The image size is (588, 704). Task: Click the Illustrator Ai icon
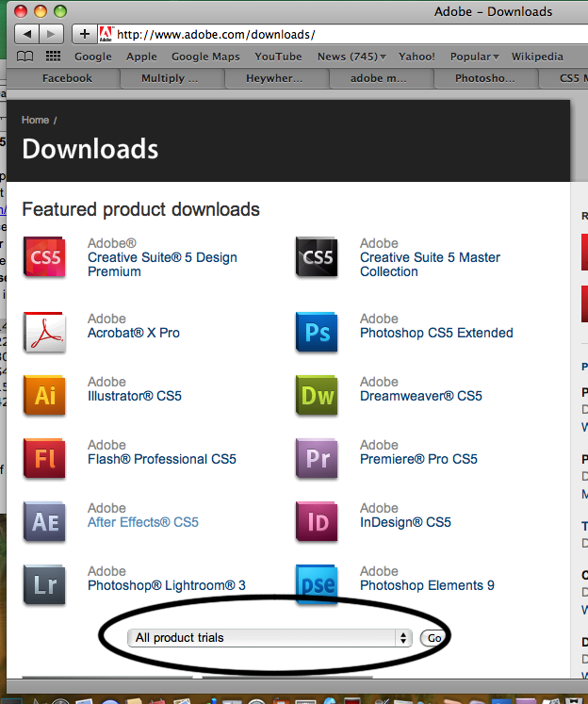pos(44,395)
